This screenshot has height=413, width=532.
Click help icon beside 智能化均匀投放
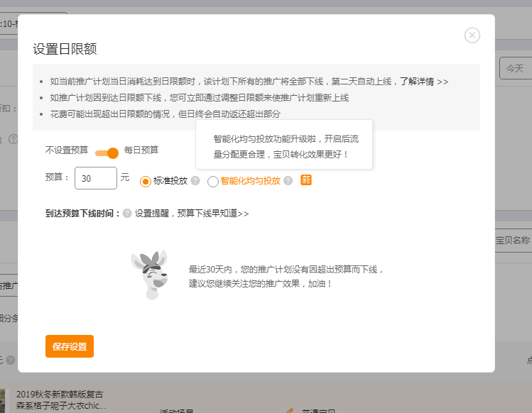pyautogui.click(x=288, y=181)
